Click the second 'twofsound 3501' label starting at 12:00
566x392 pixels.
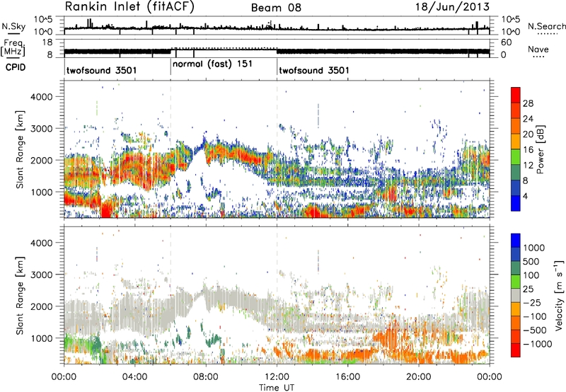pos(314,70)
